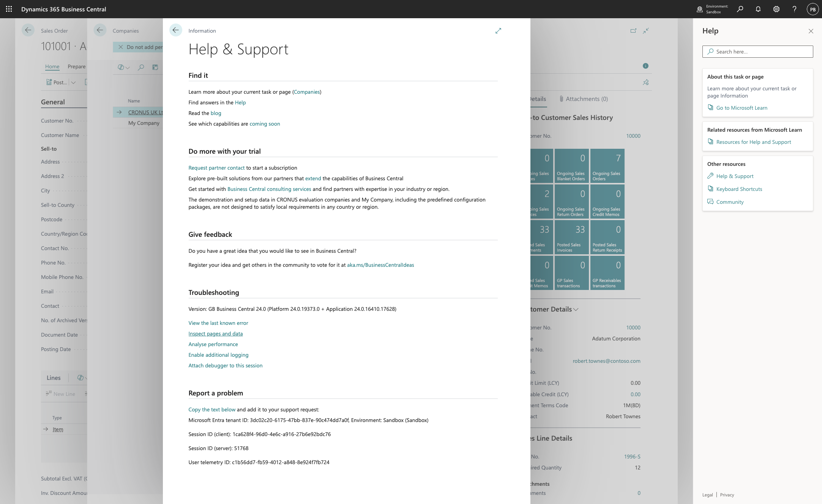Click the search icon in Help pane
The image size is (822, 504).
pos(710,52)
